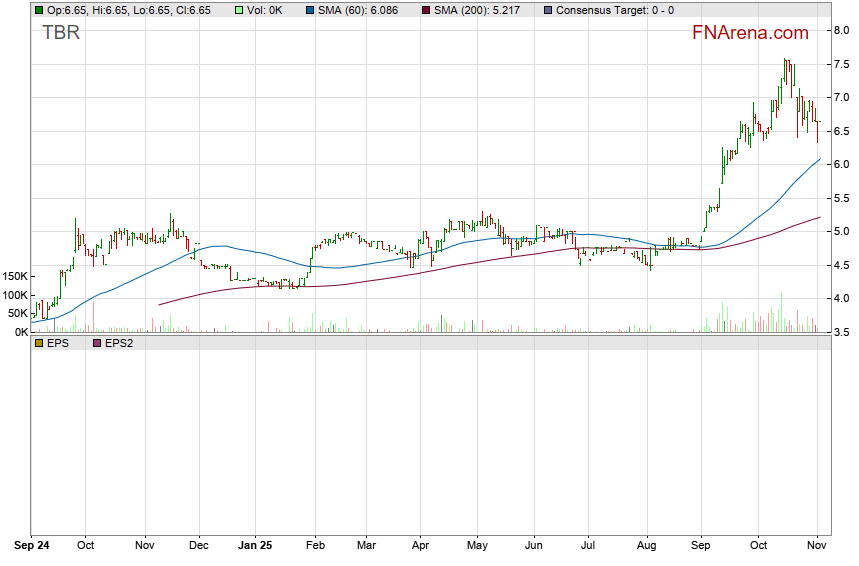Open the FNArena.com watermark link
The image size is (859, 566).
point(750,33)
